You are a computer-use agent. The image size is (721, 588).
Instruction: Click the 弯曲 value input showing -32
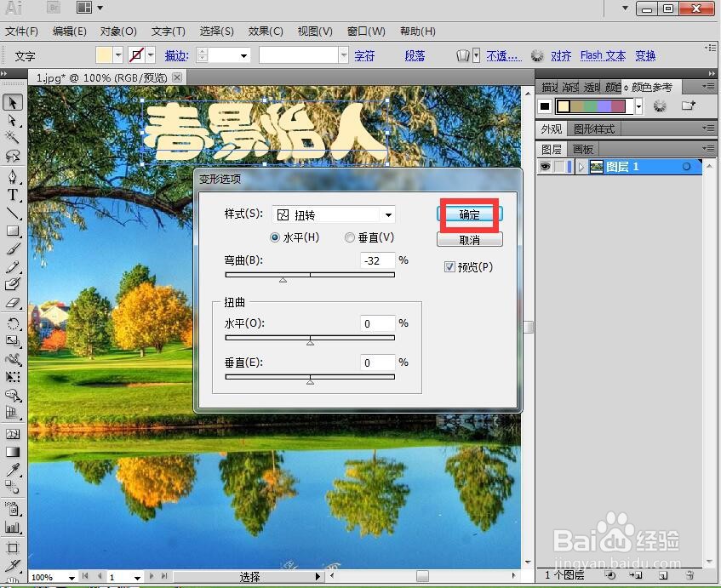click(x=376, y=260)
